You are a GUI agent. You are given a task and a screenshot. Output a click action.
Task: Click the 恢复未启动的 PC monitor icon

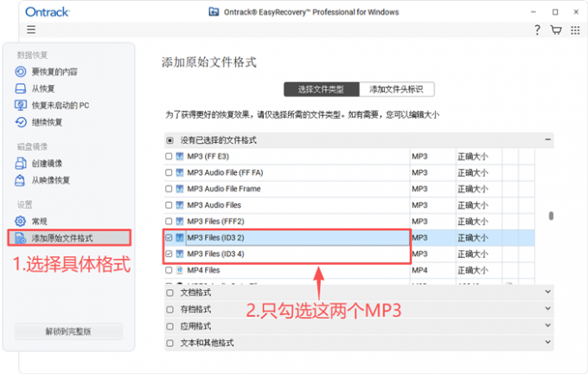(20, 105)
